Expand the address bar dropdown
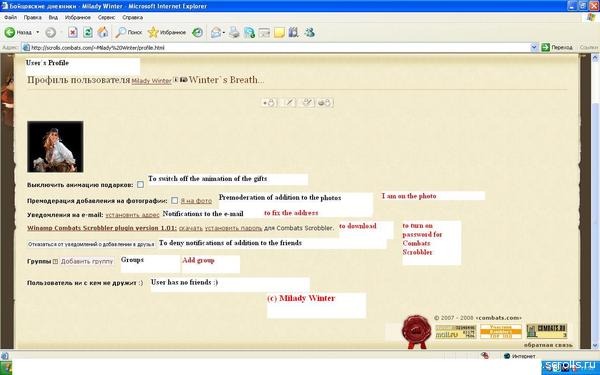Viewport: 600px width, 375px height. pos(534,48)
